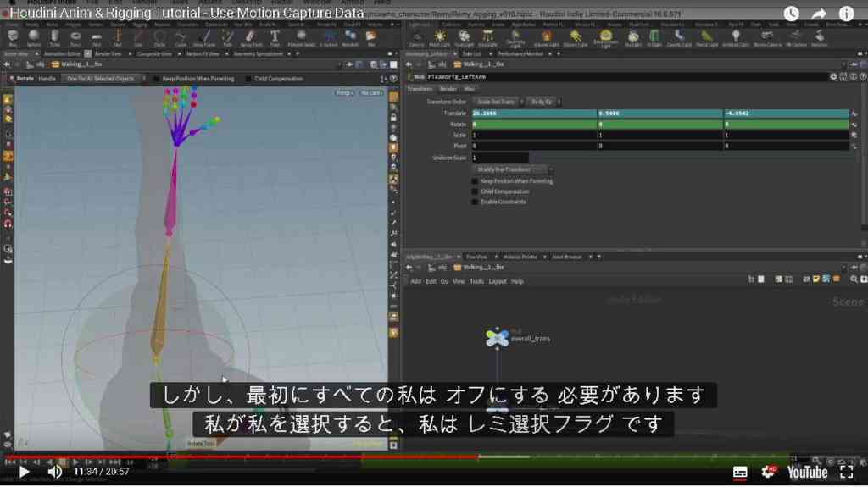
Task: Open the parameter gear menu for mixamorig_LeftArm
Action: [833, 77]
